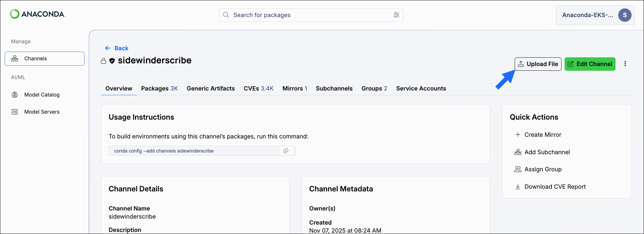Open the Mirrors 1 tab
The height and width of the screenshot is (234, 644).
pos(295,89)
